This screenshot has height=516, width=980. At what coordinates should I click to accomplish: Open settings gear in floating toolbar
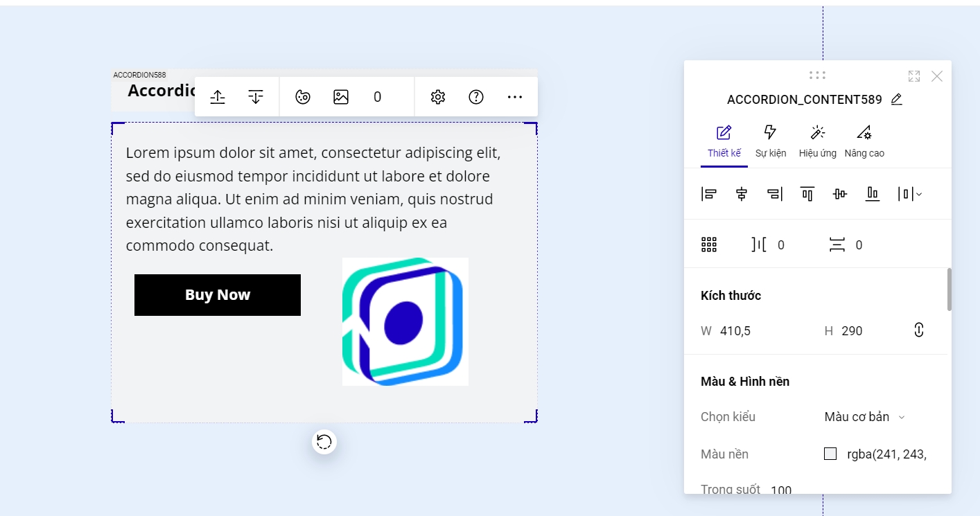click(x=437, y=97)
